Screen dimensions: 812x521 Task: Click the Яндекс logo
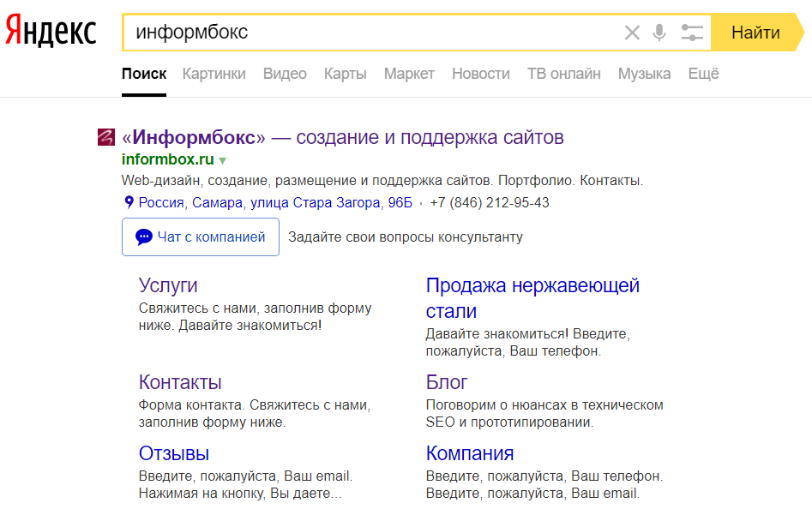click(51, 31)
